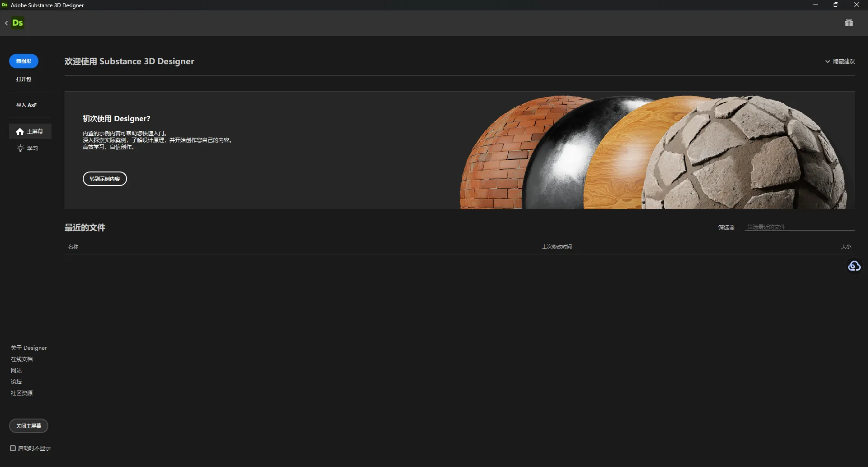The width and height of the screenshot is (868, 467).
Task: Open the 关于 Designer link
Action: 29,348
